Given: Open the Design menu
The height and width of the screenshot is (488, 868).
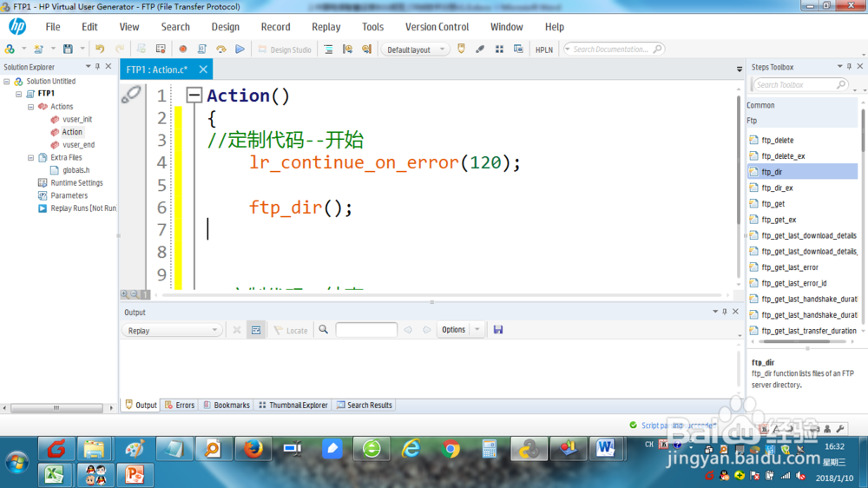Looking at the screenshot, I should click(226, 27).
